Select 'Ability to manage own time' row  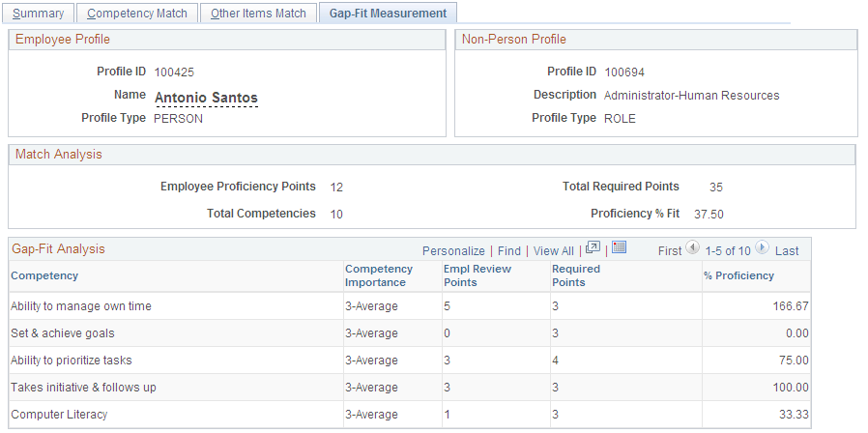pos(410,306)
